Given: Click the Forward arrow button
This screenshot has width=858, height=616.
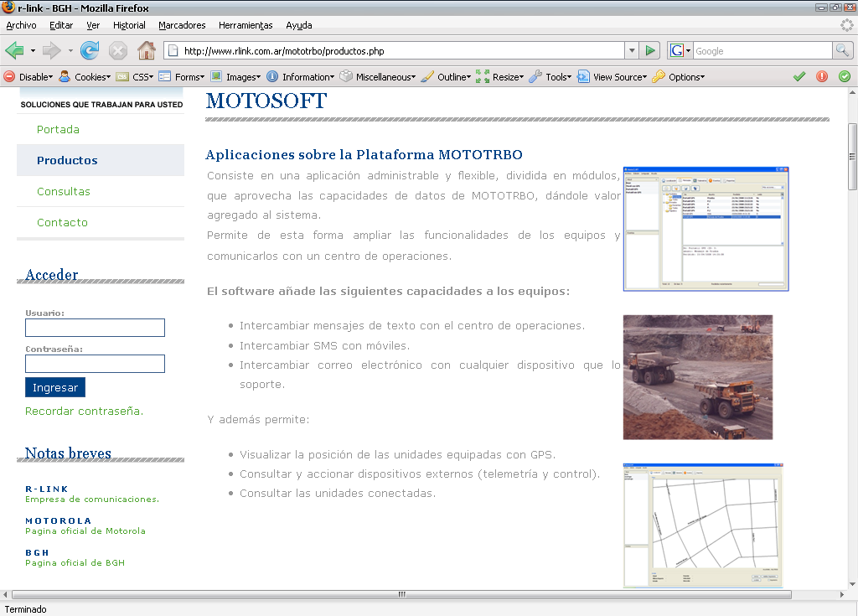Looking at the screenshot, I should coord(51,51).
